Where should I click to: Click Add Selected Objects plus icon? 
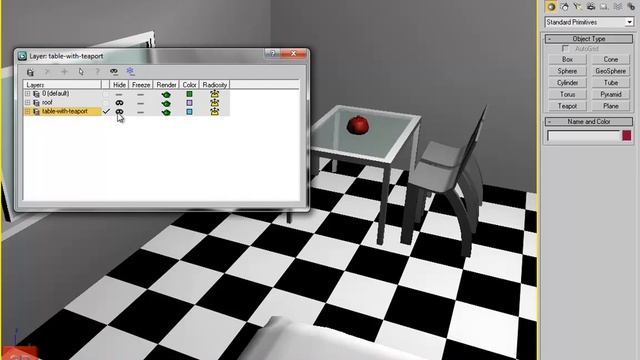pos(64,72)
